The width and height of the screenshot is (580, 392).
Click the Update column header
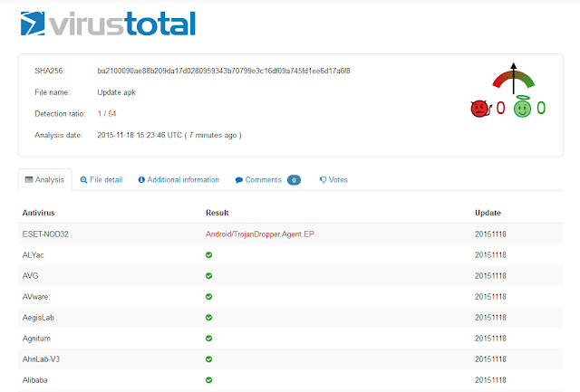click(488, 213)
